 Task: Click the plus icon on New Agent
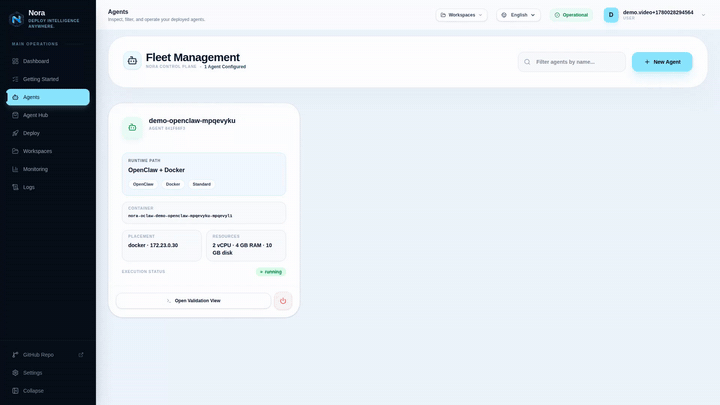tap(647, 62)
